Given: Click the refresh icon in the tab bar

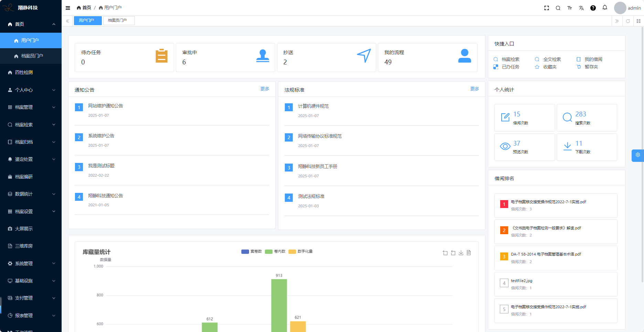Looking at the screenshot, I should point(628,21).
